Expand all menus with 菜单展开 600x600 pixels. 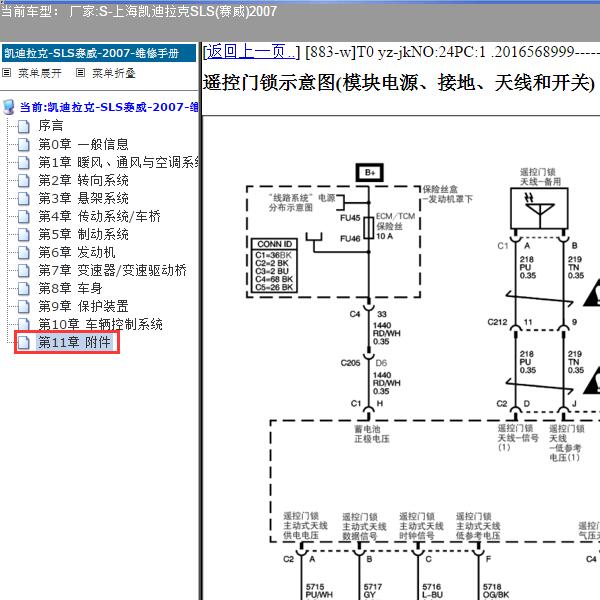pos(39,73)
